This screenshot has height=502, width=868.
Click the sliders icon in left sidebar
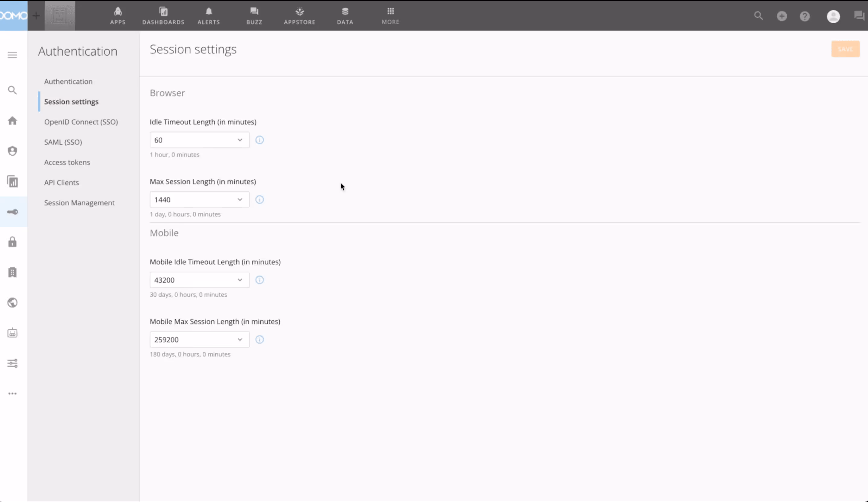[x=12, y=363]
